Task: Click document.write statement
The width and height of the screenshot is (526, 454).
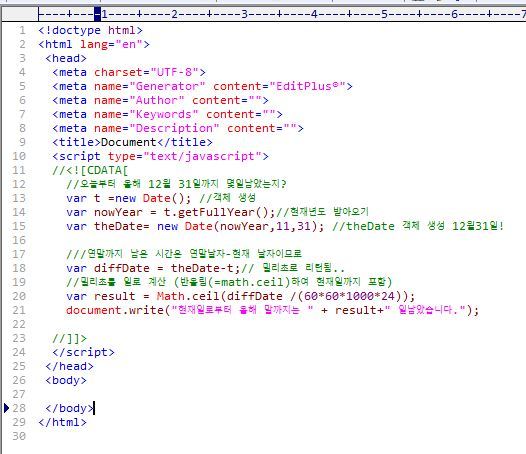Action: (x=272, y=310)
